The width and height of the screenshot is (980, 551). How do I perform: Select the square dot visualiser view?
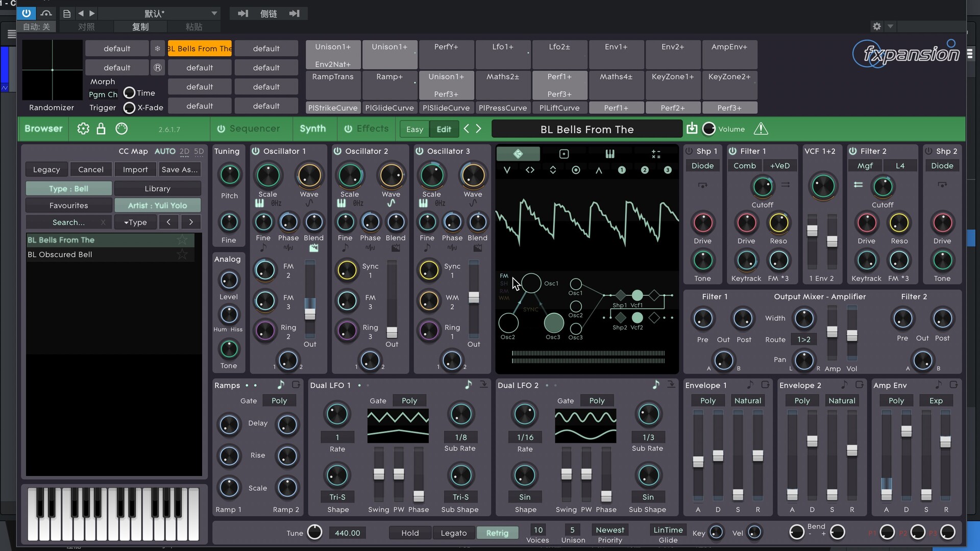(x=564, y=154)
